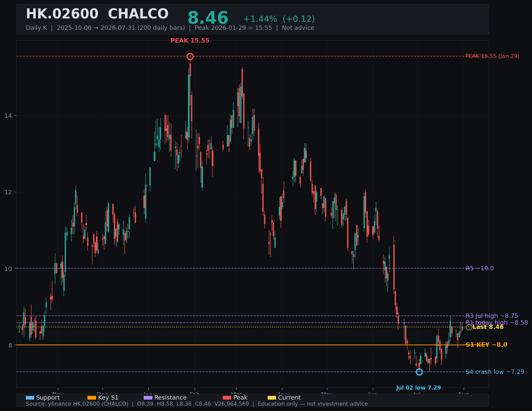This screenshot has width=532, height=411.
Task: Click the 'R1 today high ~8.58' label
Action: coord(496,323)
